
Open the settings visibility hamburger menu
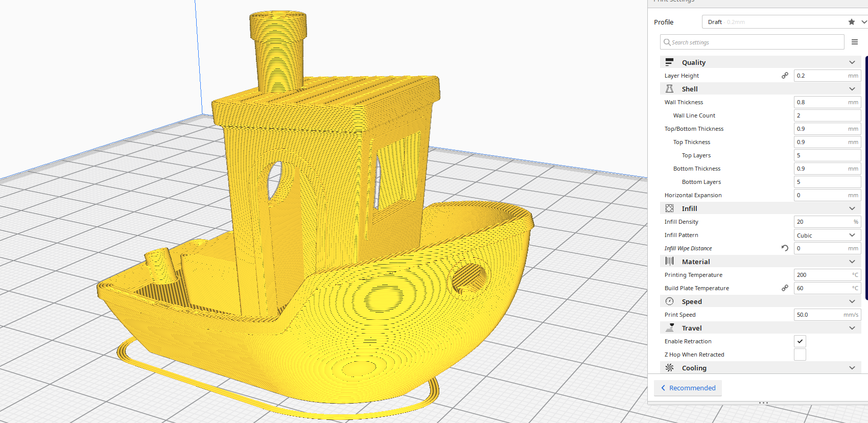coord(855,42)
